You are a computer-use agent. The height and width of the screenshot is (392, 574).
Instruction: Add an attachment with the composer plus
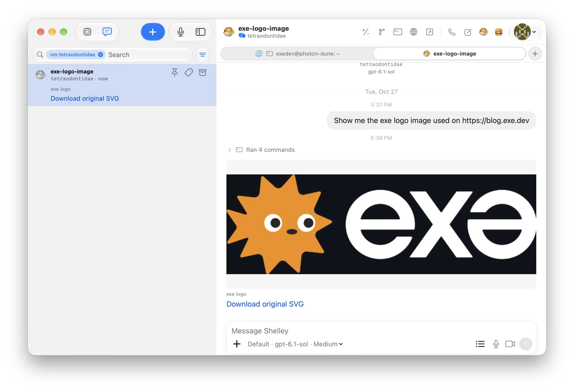[x=237, y=344]
